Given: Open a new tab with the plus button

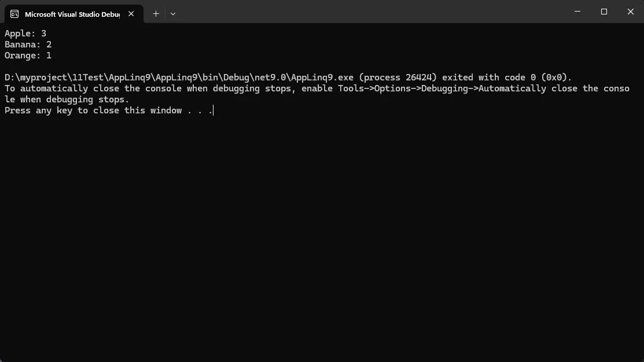Looking at the screenshot, I should click(156, 14).
